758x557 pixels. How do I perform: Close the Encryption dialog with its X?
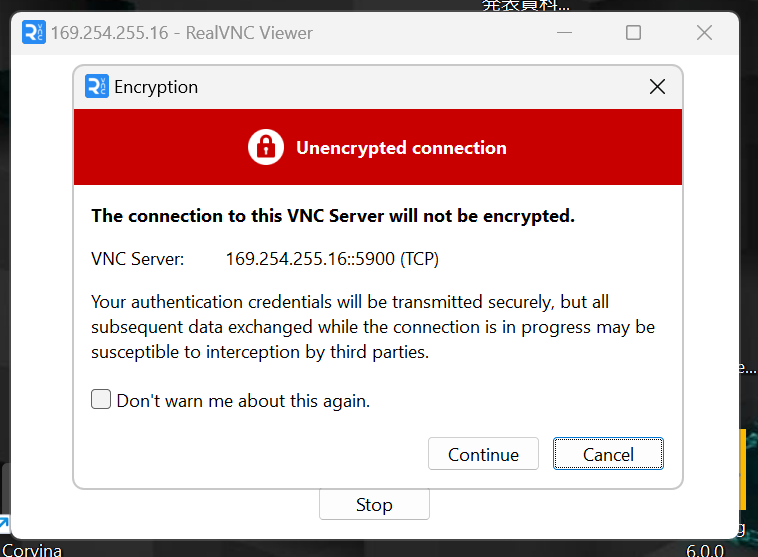pyautogui.click(x=657, y=87)
